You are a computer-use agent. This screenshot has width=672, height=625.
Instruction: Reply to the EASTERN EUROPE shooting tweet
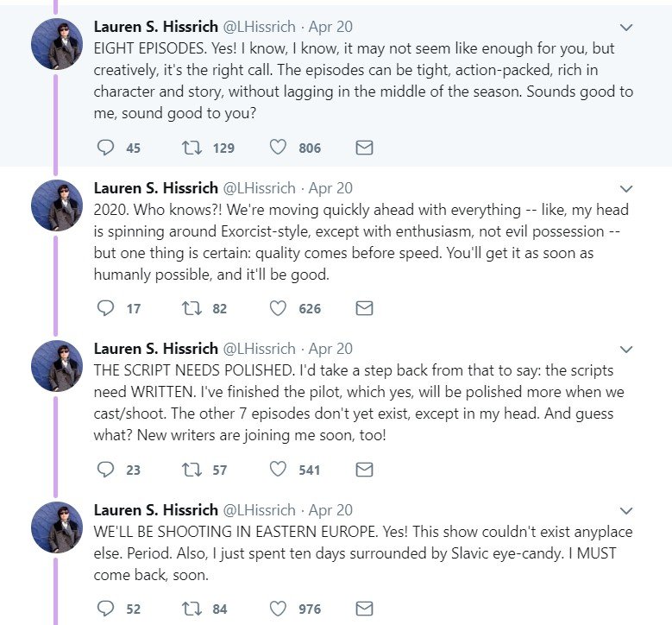(105, 609)
